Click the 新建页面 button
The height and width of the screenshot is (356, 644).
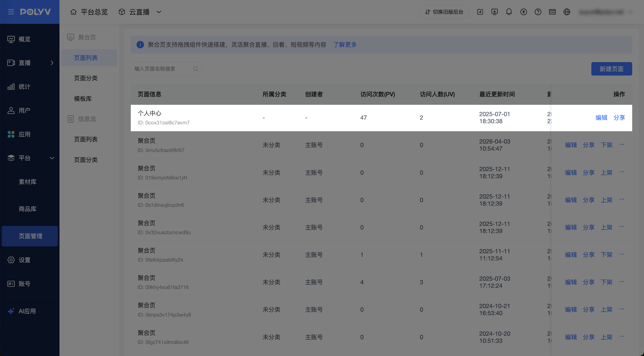(611, 69)
